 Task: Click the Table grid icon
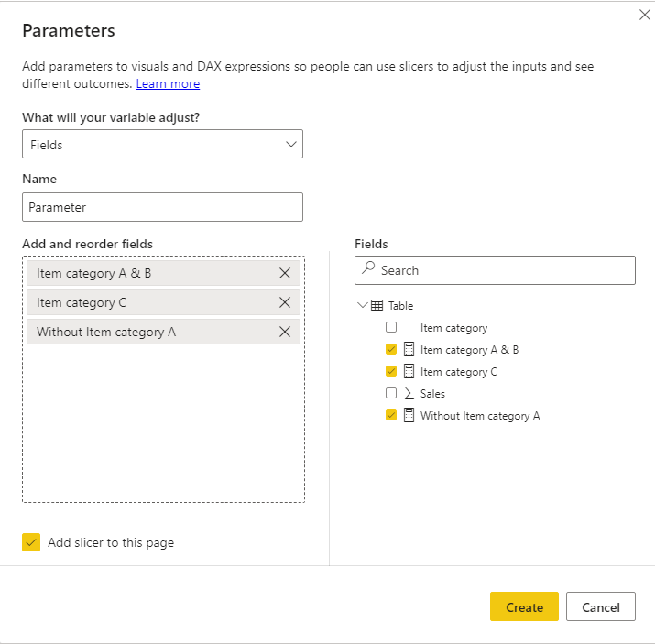[x=377, y=305]
